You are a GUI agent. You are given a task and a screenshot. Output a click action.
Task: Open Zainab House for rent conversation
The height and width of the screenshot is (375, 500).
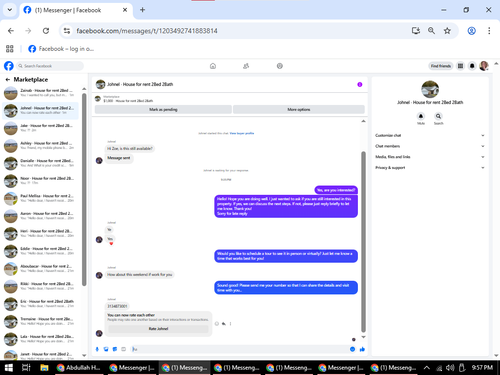click(x=40, y=93)
